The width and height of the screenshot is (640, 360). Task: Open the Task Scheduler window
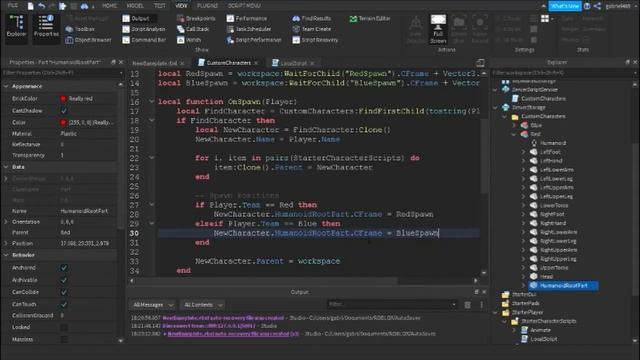point(249,29)
